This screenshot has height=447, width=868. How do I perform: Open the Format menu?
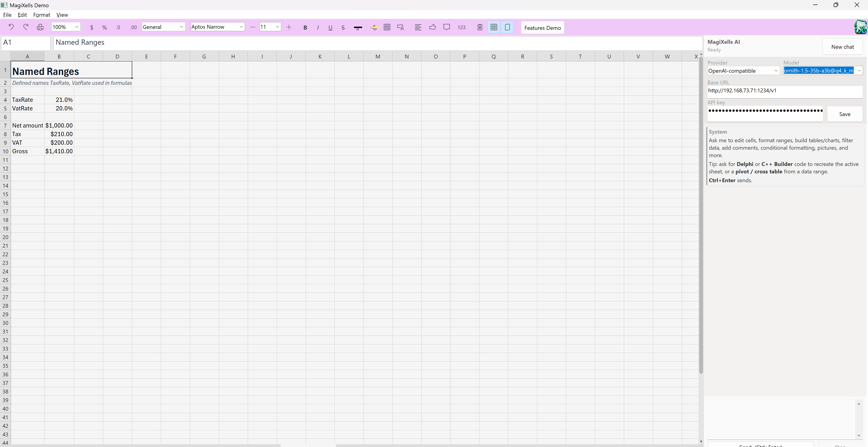[x=41, y=15]
